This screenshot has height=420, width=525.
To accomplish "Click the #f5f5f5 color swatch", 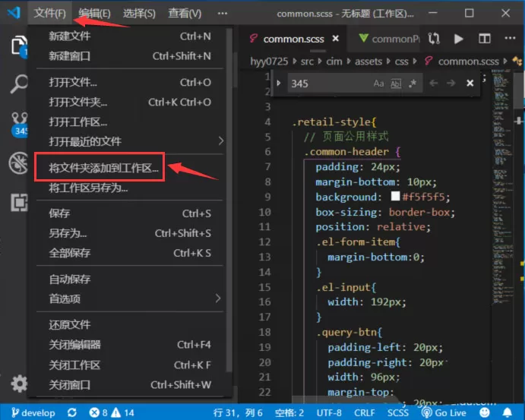I will 395,196.
